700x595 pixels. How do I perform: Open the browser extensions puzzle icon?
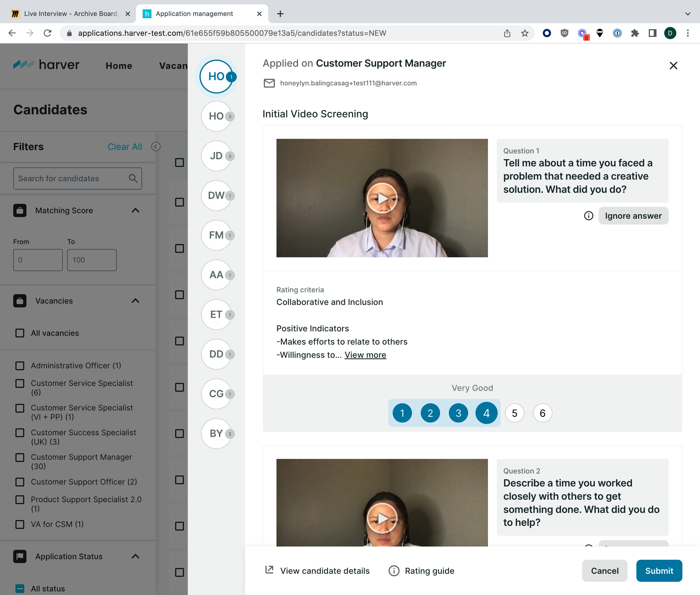(x=635, y=33)
